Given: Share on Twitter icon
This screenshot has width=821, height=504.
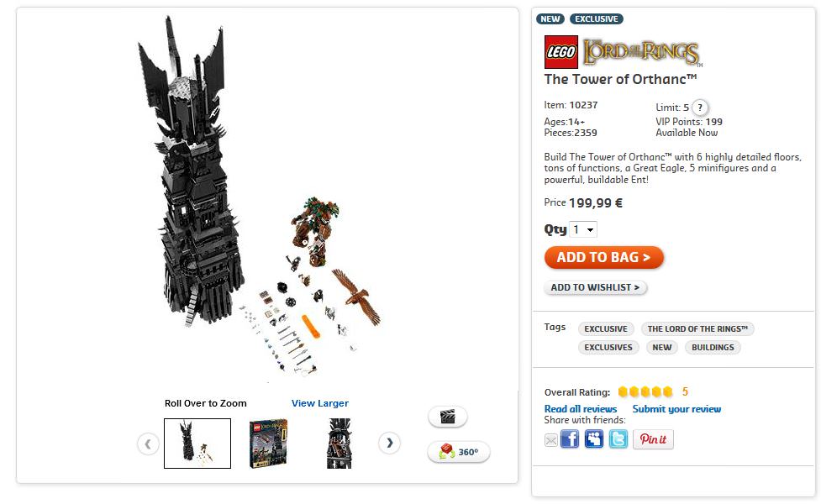Looking at the screenshot, I should 618,438.
